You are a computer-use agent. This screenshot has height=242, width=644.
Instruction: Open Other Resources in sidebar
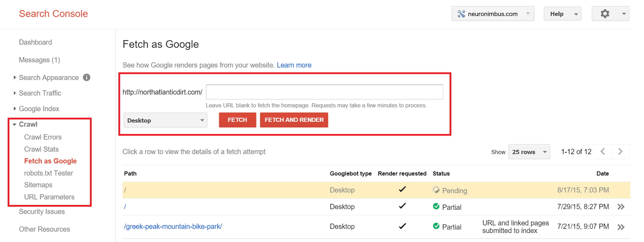tap(45, 229)
